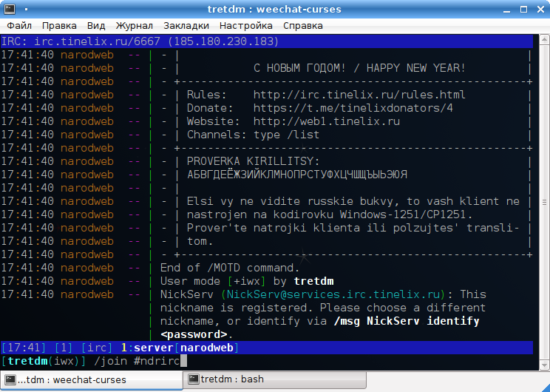Open the Правка menu
The image size is (550, 392).
59,26
